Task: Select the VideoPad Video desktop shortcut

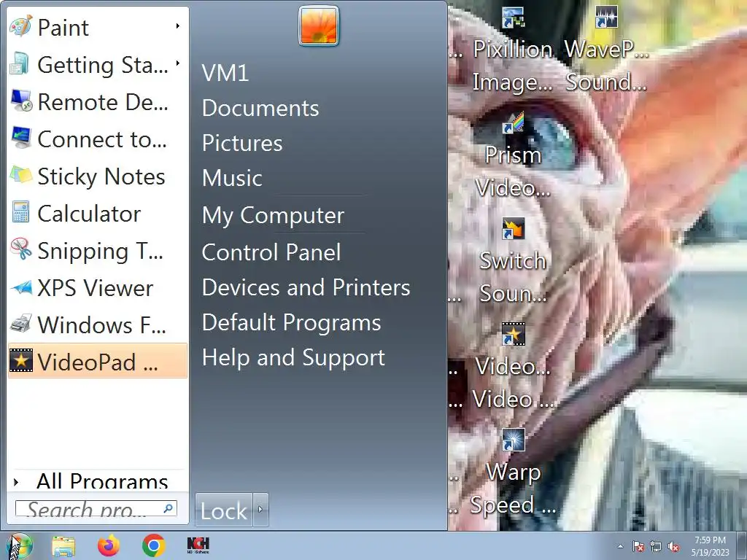Action: tap(513, 367)
